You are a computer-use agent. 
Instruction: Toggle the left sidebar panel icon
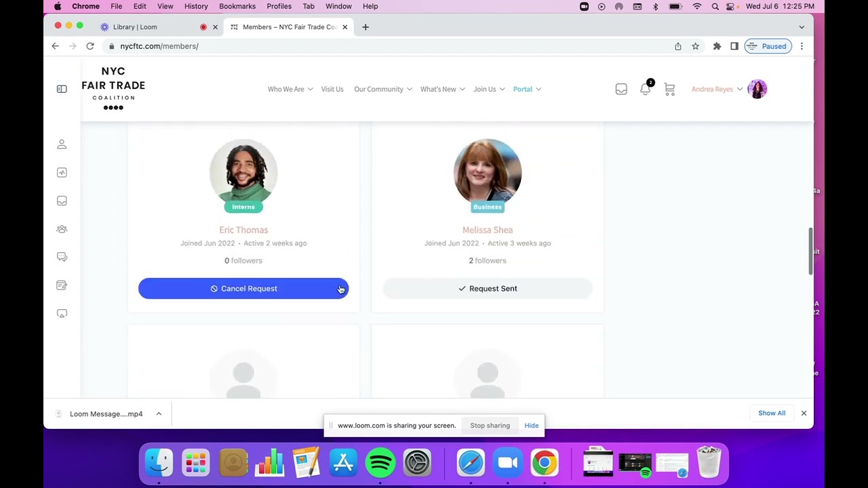coord(62,89)
